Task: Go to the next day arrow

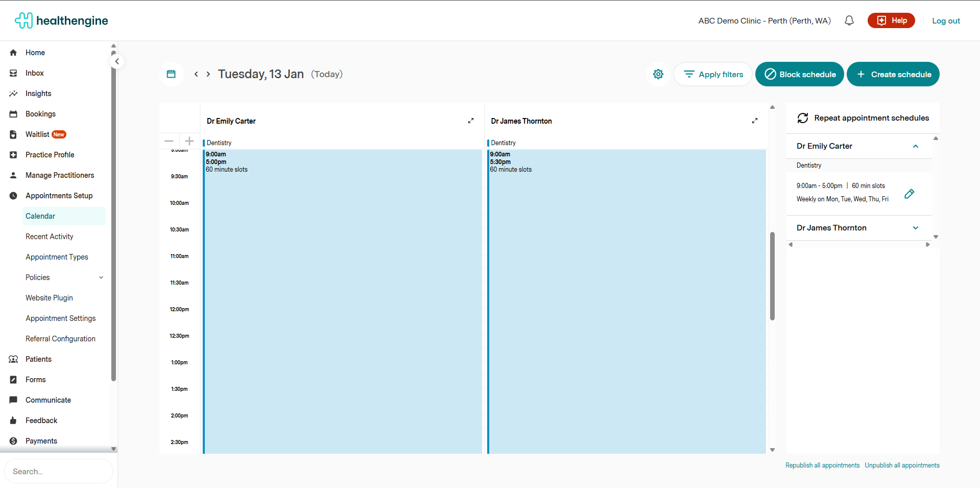Action: pos(208,74)
